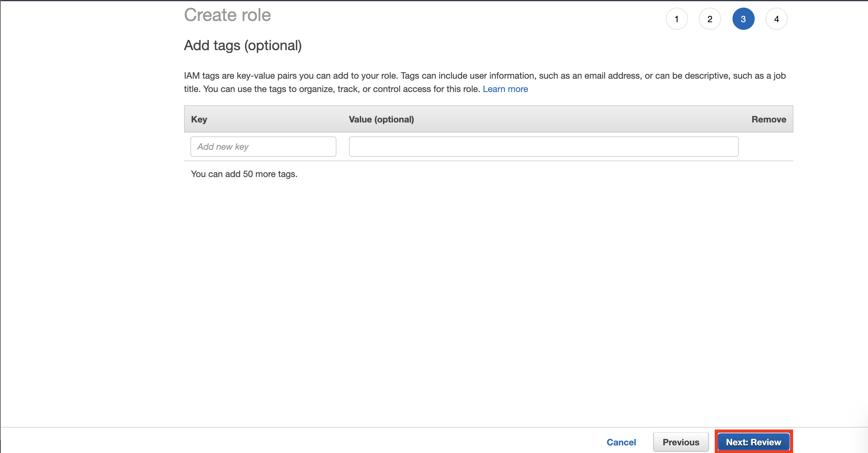
Task: Select the current step 3 indicator
Action: pyautogui.click(x=743, y=19)
